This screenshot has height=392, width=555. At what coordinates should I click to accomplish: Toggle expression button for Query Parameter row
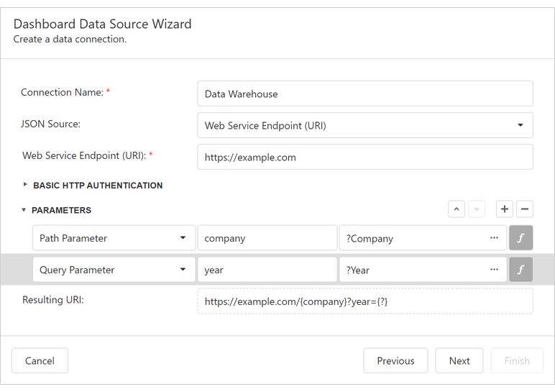pyautogui.click(x=520, y=270)
